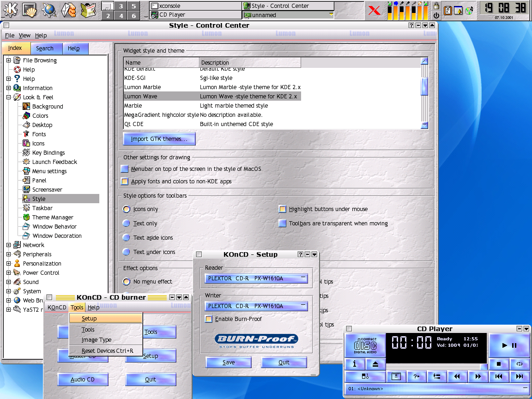Choose Image Type in the Tools menu
This screenshot has width=532, height=399.
click(105, 340)
